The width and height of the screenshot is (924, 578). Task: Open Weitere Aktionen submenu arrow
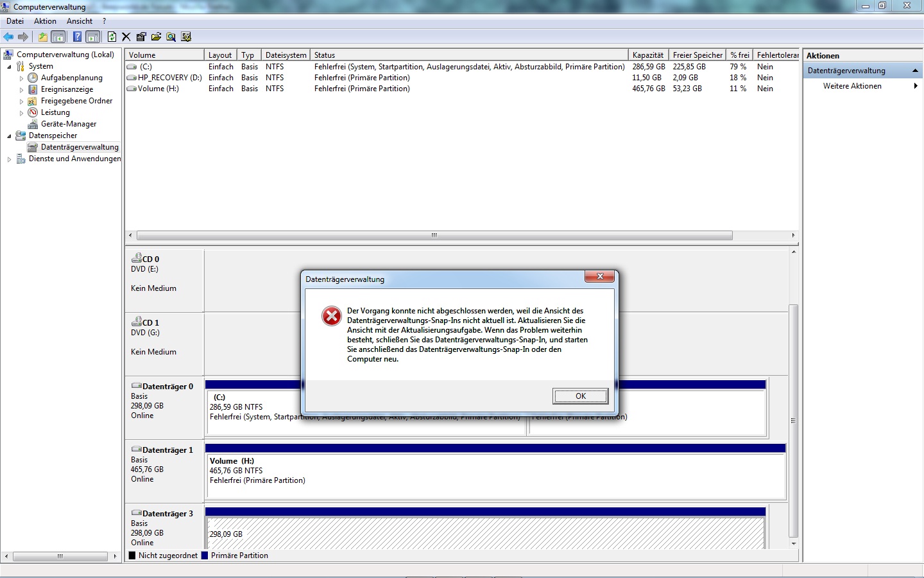coord(916,86)
